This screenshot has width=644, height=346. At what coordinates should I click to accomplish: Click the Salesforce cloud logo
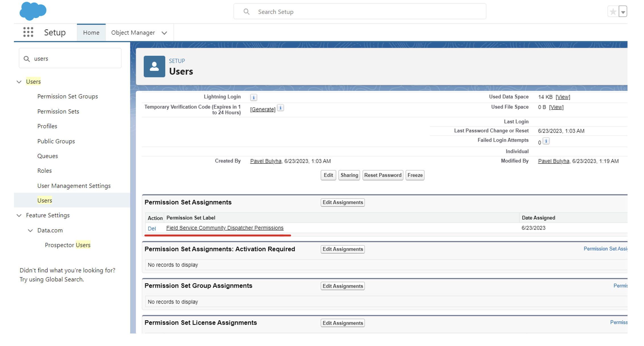pyautogui.click(x=33, y=11)
